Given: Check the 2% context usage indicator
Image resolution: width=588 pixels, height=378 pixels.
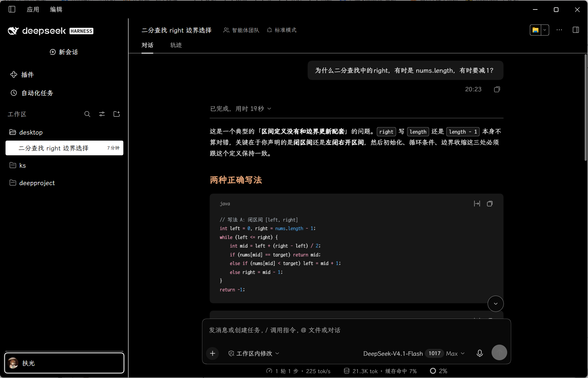Looking at the screenshot, I should tap(439, 371).
